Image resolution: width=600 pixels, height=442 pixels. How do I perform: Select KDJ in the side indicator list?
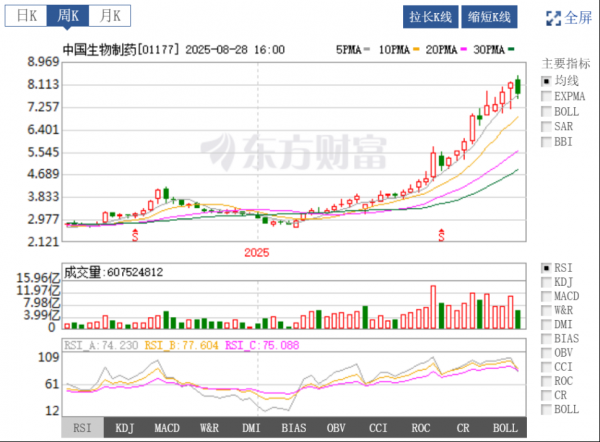click(x=546, y=282)
